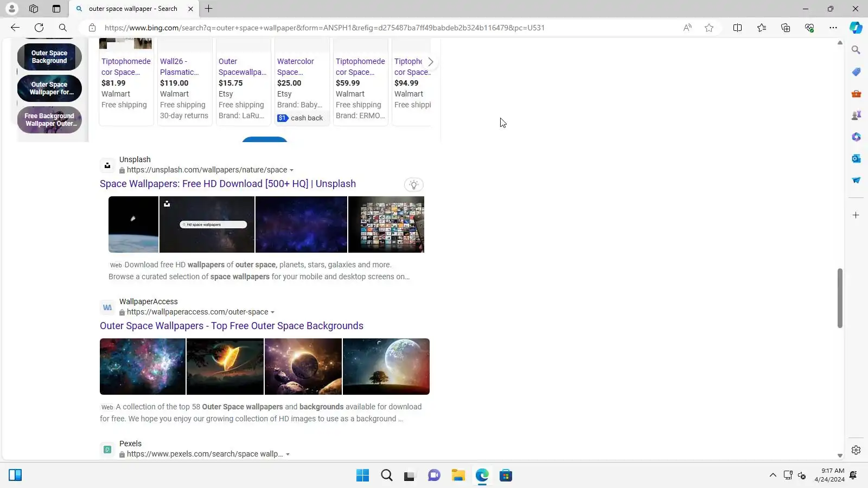Screen dimensions: 868x488
Task: Open the Workspaces icon
Action: click(x=34, y=9)
